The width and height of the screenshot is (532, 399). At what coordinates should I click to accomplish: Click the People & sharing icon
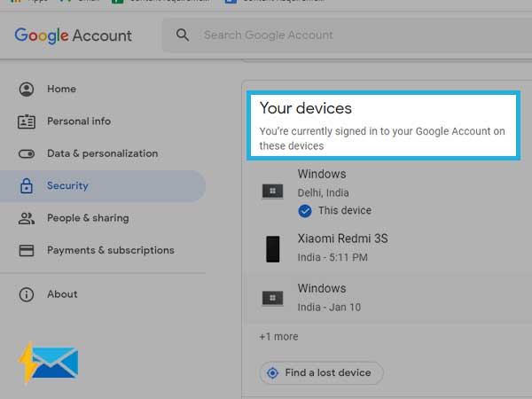click(x=27, y=218)
